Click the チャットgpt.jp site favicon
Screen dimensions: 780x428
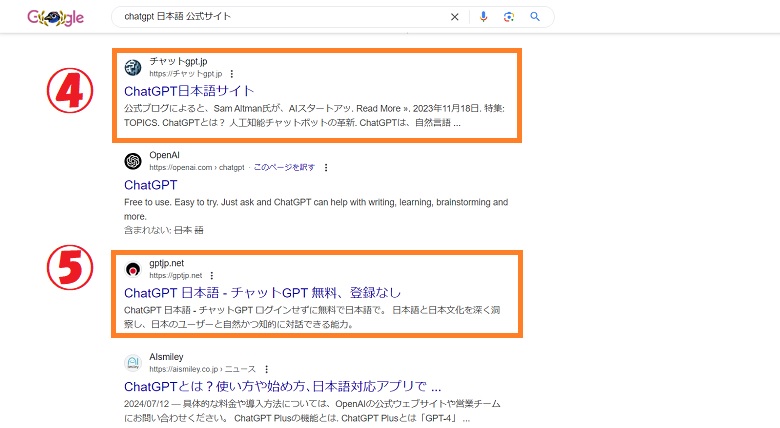point(133,67)
